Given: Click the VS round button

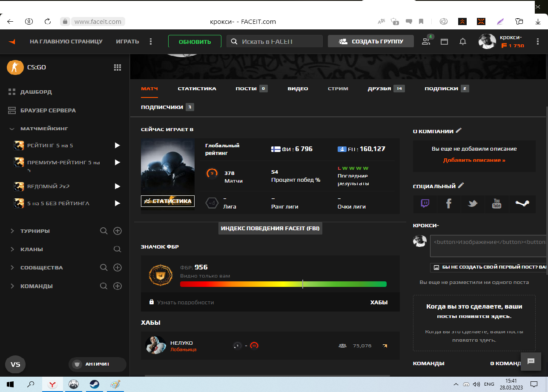Looking at the screenshot, I should point(15,364).
